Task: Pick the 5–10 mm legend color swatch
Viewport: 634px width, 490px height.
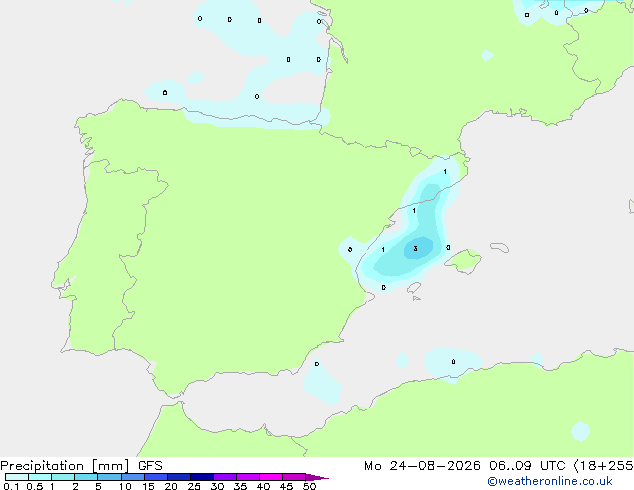Action: pyautogui.click(x=110, y=477)
